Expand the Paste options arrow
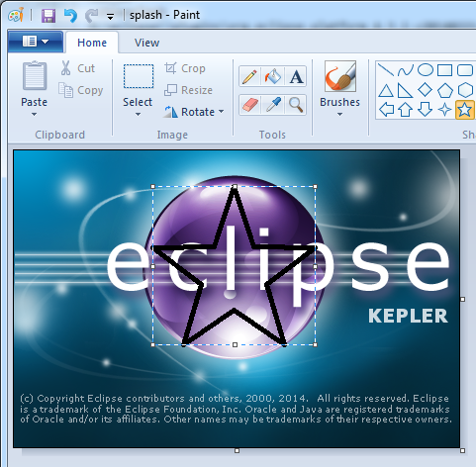Image resolution: width=476 pixels, height=467 pixels. 34,114
